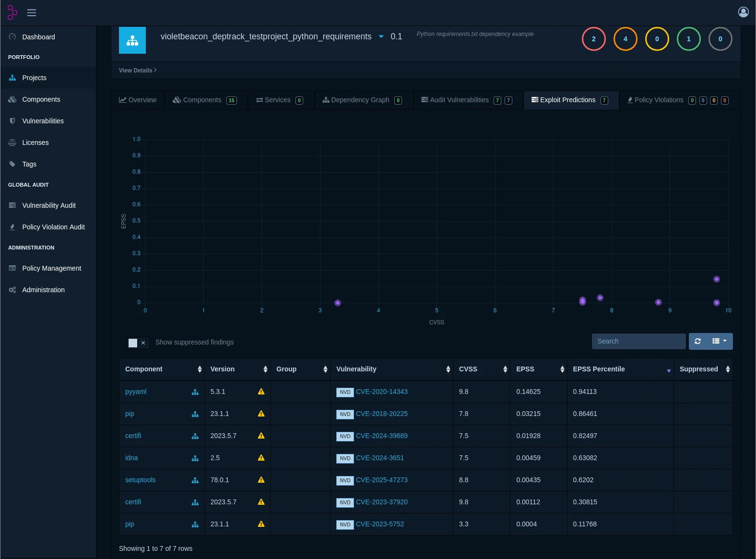The image size is (756, 559).
Task: Open Licenses in sidebar
Action: 48,143
